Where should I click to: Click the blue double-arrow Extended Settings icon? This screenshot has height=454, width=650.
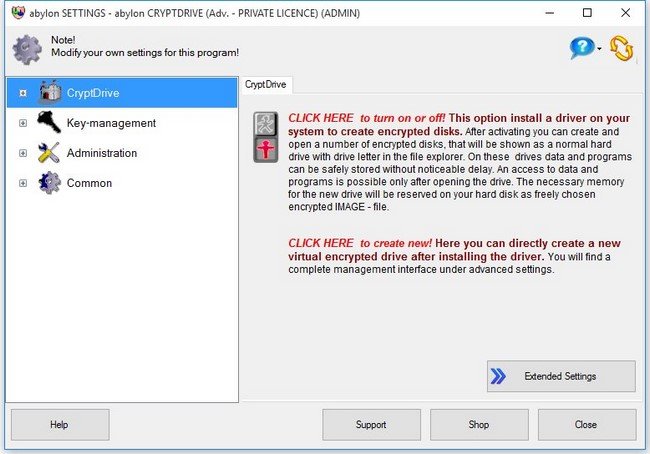[498, 376]
